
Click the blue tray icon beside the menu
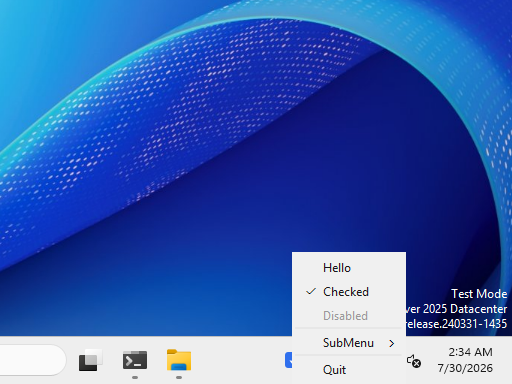tap(288, 360)
